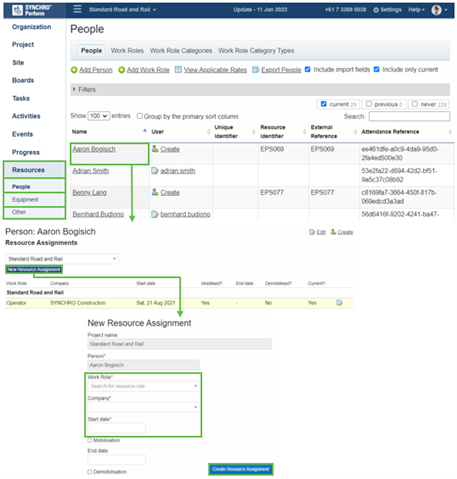Click the Search input field
Screen dimensions: 457x479
(x=409, y=116)
